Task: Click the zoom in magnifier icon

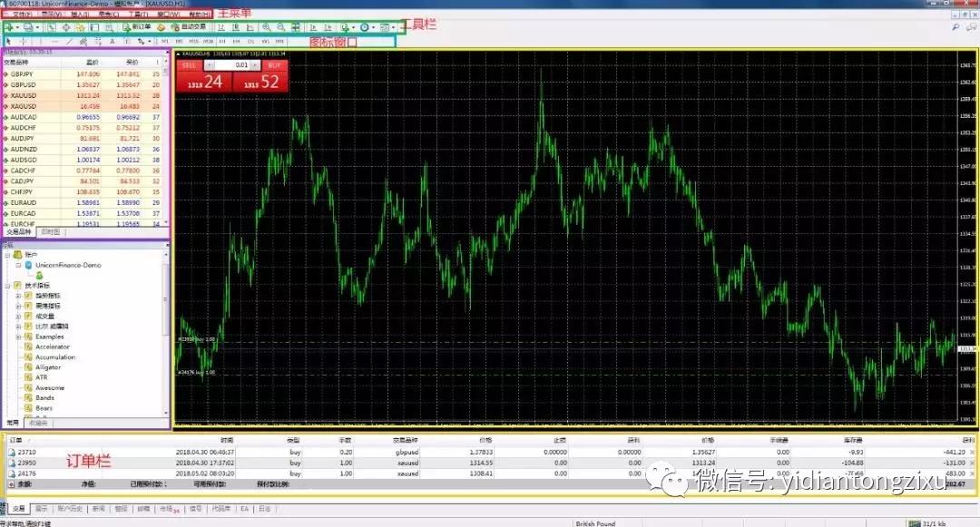Action: [266, 28]
